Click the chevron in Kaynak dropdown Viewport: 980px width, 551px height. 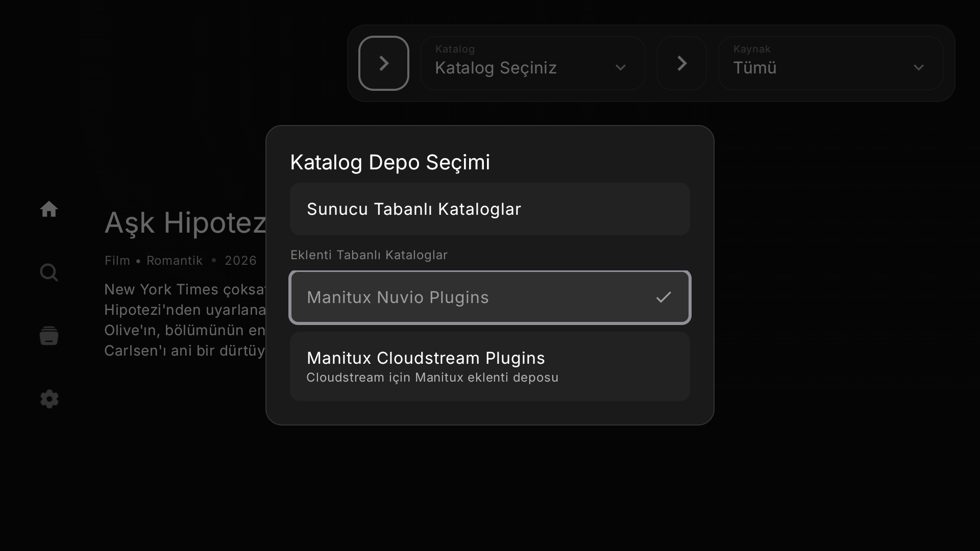click(919, 68)
